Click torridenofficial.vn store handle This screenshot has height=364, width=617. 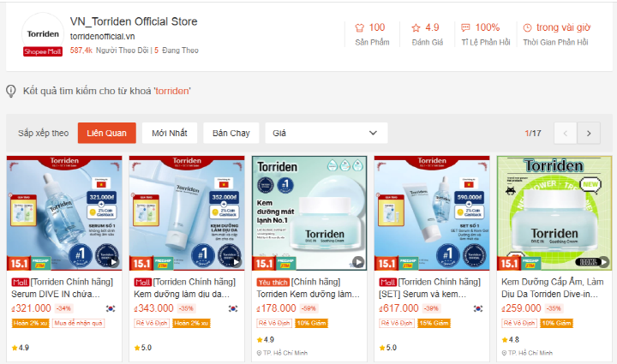tap(102, 37)
